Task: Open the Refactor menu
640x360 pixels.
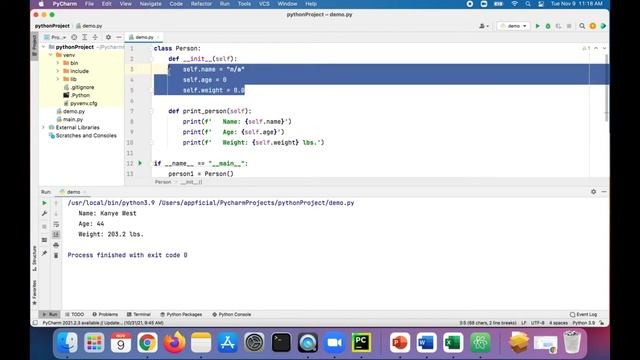Action: (x=201, y=4)
